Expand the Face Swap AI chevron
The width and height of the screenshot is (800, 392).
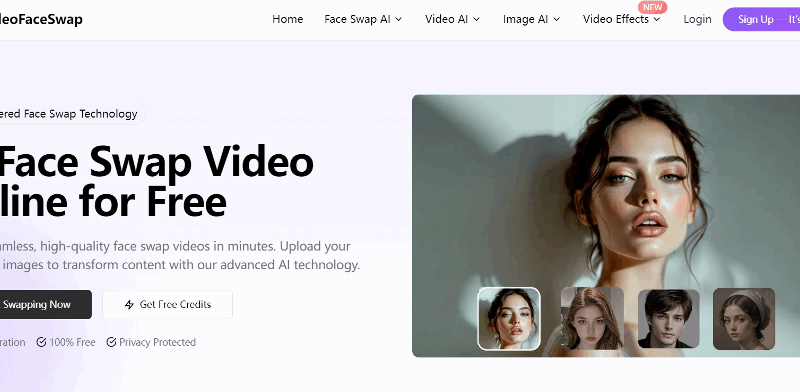[x=398, y=19]
